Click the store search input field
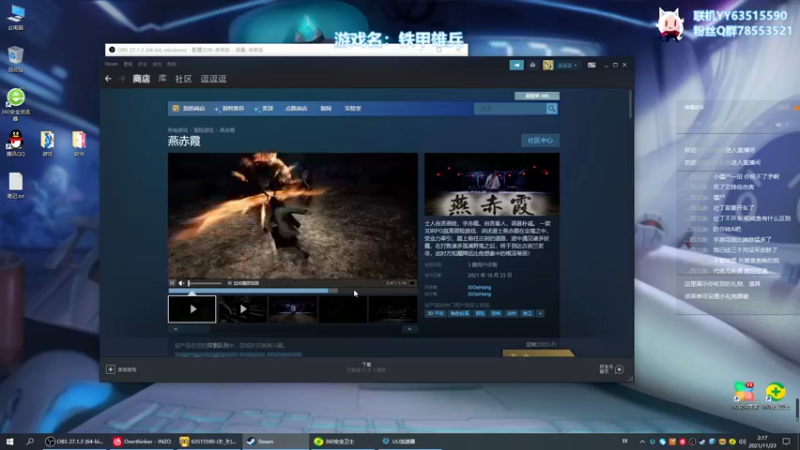The height and width of the screenshot is (450, 800). pos(510,109)
